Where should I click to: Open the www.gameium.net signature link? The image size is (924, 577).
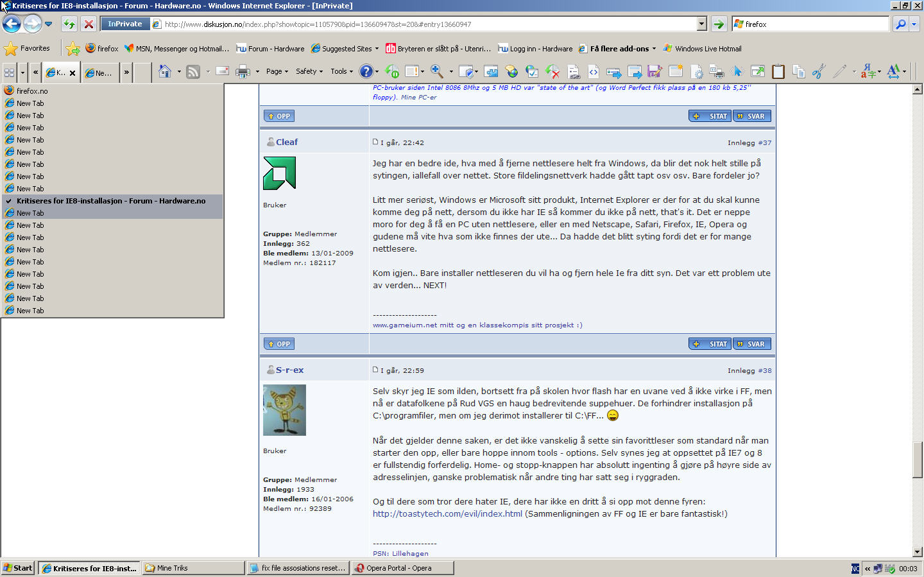click(405, 325)
